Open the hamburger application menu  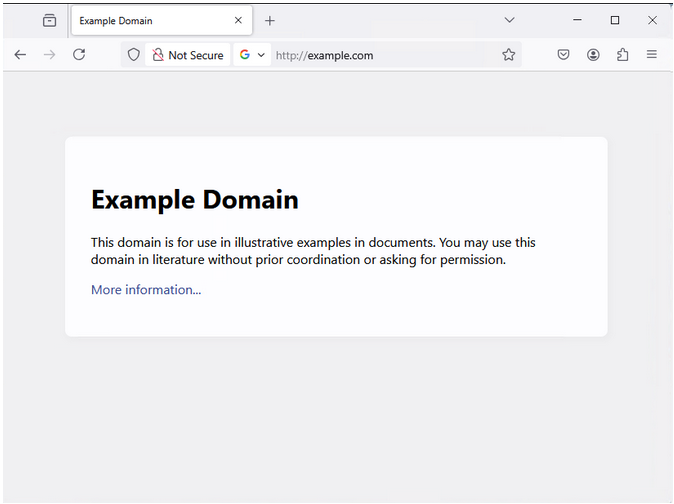pos(652,55)
